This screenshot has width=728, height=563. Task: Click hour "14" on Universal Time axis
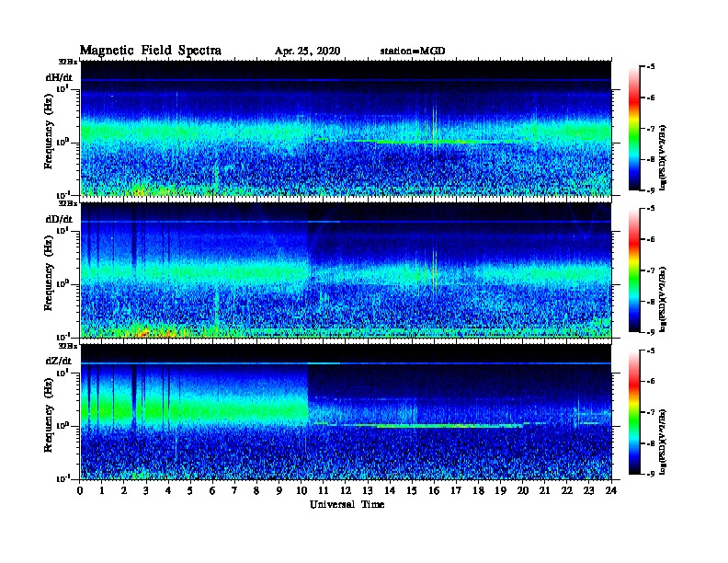pos(390,490)
